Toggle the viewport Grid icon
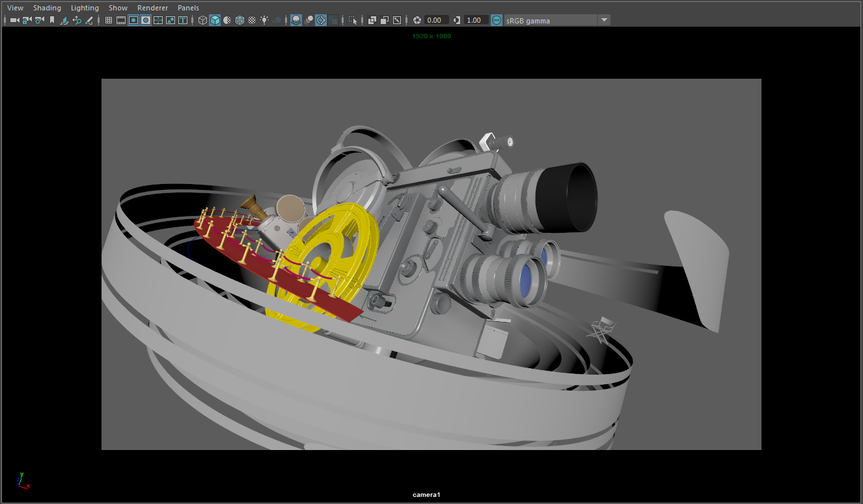This screenshot has height=504, width=863. tap(109, 20)
